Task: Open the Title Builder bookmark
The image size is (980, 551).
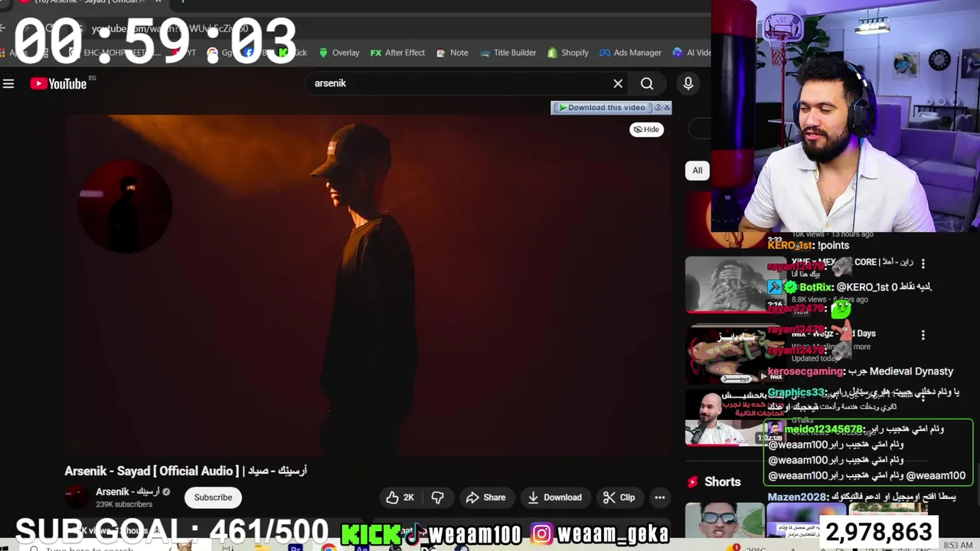Action: click(508, 53)
